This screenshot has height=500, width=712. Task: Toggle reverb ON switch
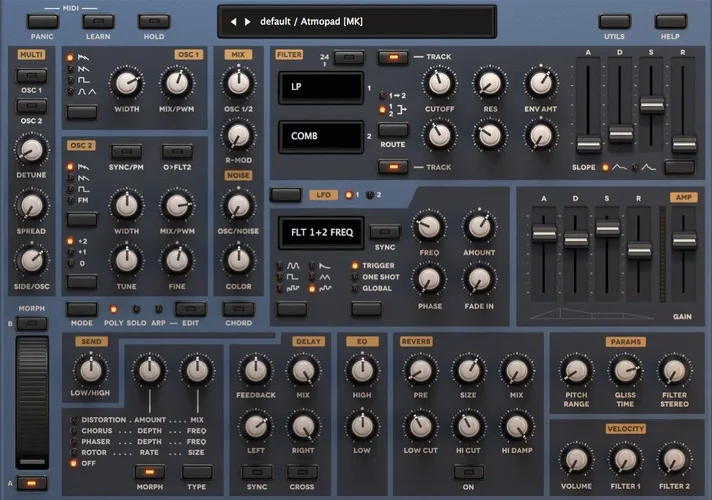point(468,472)
